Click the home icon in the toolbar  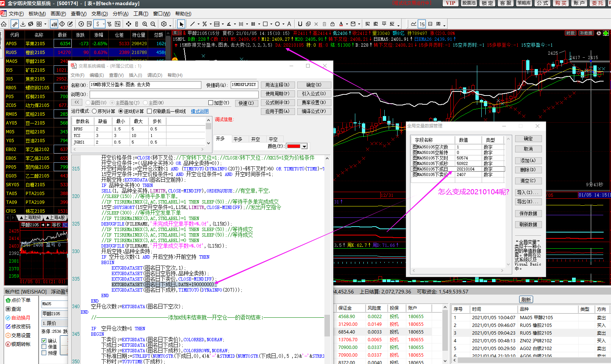[x=4, y=24]
